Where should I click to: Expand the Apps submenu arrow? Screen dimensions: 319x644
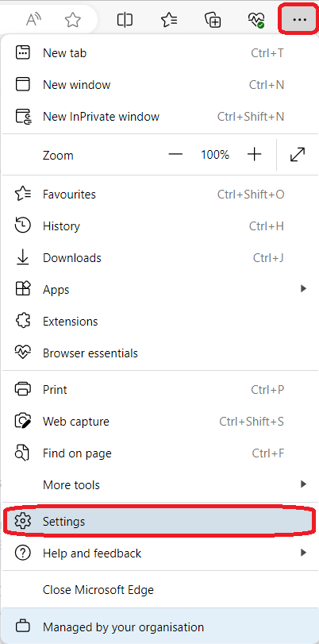pos(303,289)
